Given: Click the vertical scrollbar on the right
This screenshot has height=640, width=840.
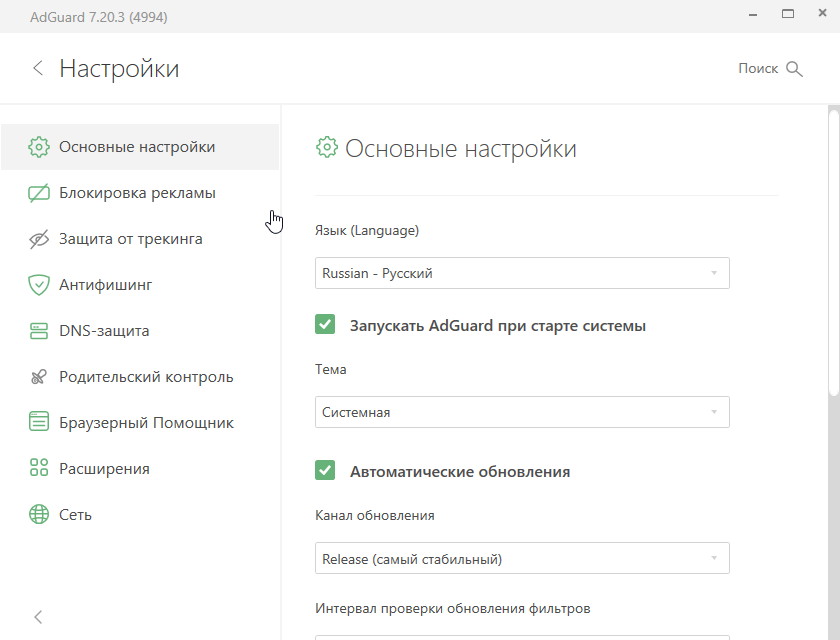Looking at the screenshot, I should coord(834,253).
